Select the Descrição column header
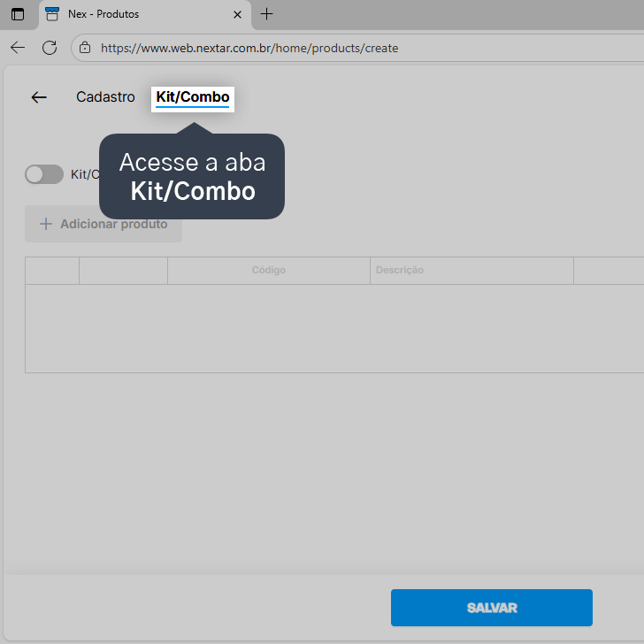Screen dimensions: 644x644 (x=471, y=271)
